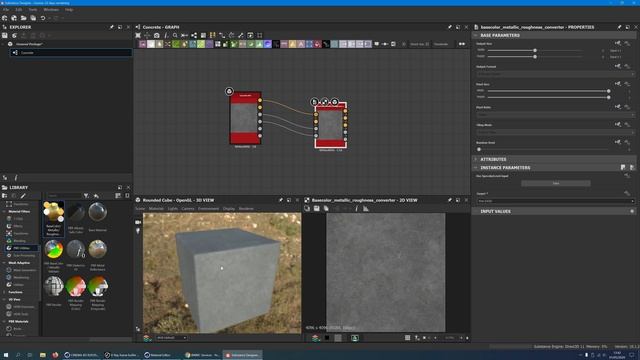640x360 pixels.
Task: Open the Tools menu
Action: (33, 9)
